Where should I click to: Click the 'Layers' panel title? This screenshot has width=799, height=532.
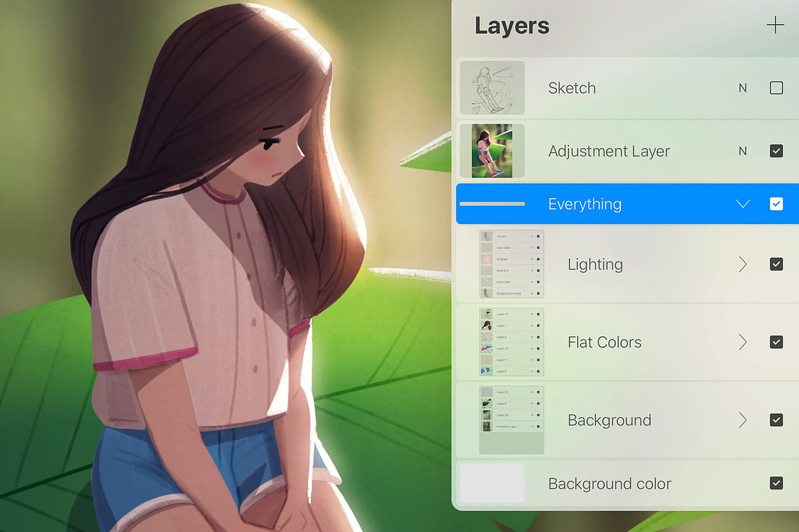[512, 25]
